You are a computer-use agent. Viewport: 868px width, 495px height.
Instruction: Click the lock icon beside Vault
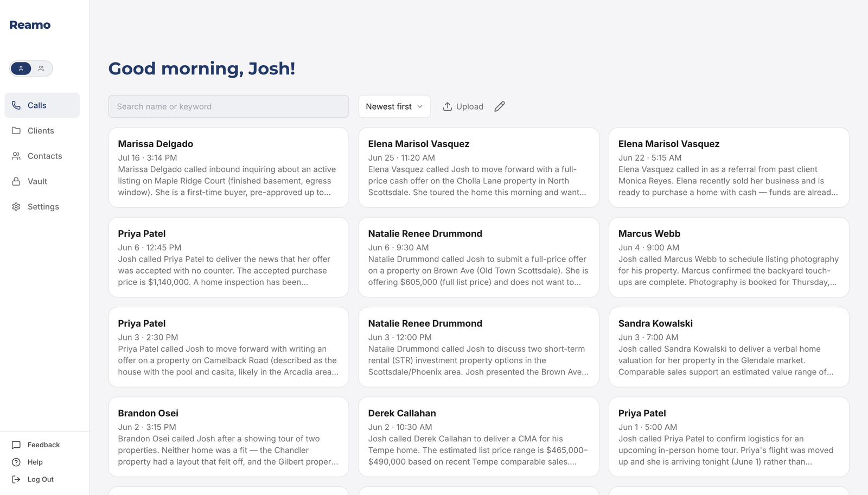[16, 181]
